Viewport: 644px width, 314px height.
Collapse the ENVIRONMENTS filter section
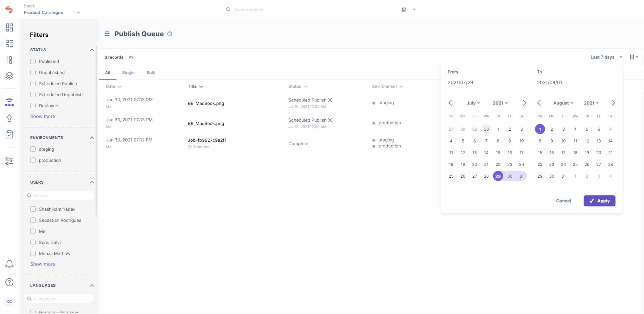(x=92, y=138)
